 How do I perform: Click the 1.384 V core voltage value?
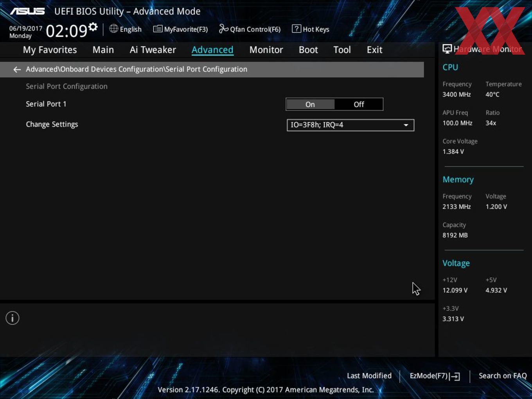tap(453, 152)
